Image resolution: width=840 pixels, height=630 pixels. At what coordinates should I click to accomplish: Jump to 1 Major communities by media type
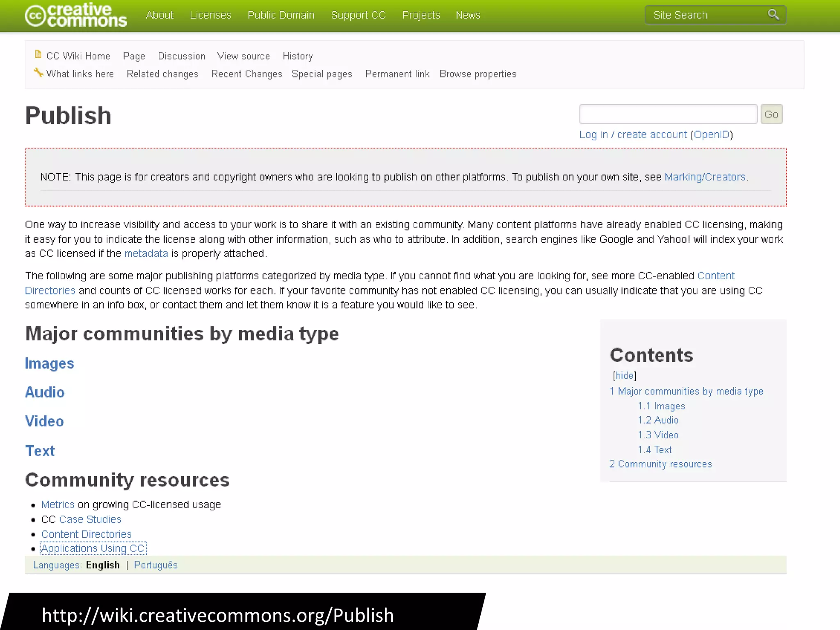686,391
